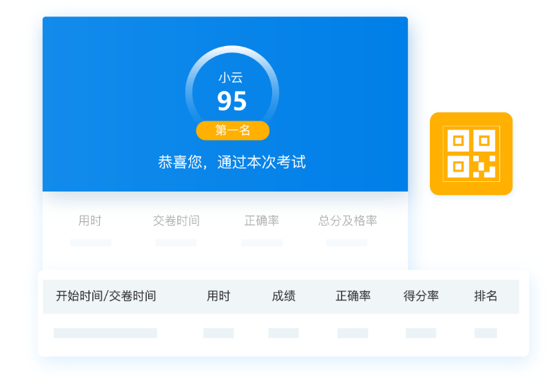This screenshot has width=558, height=392.
Task: Click the placeholder cell under 排名
Action: [x=486, y=333]
